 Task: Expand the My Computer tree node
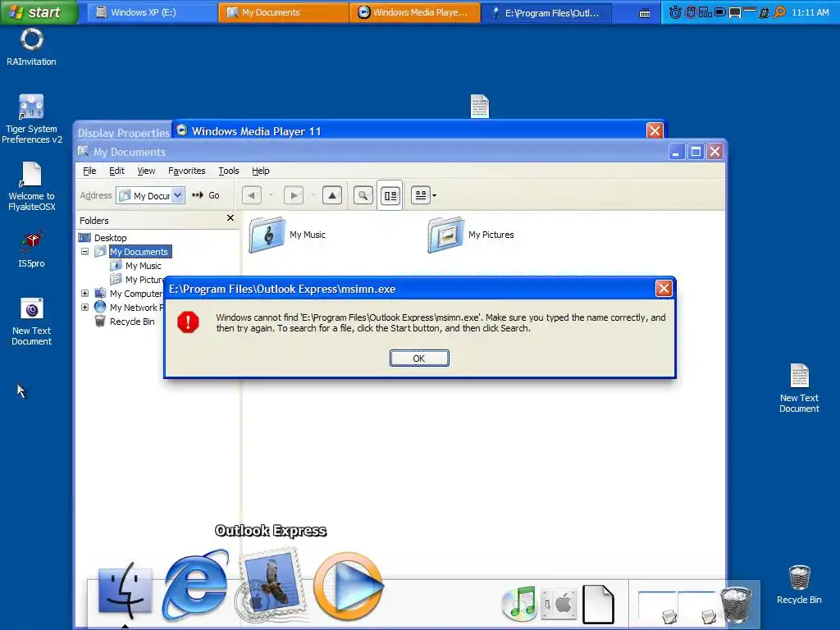84,294
